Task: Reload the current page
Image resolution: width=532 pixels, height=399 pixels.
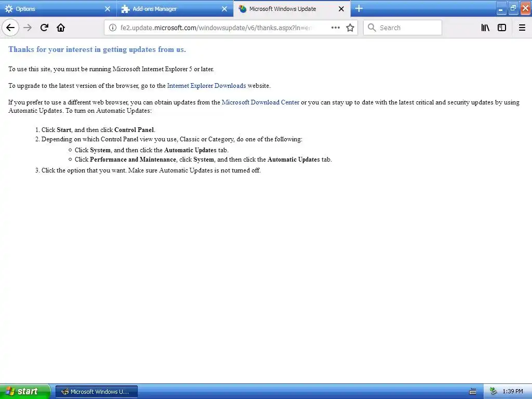Action: click(44, 28)
